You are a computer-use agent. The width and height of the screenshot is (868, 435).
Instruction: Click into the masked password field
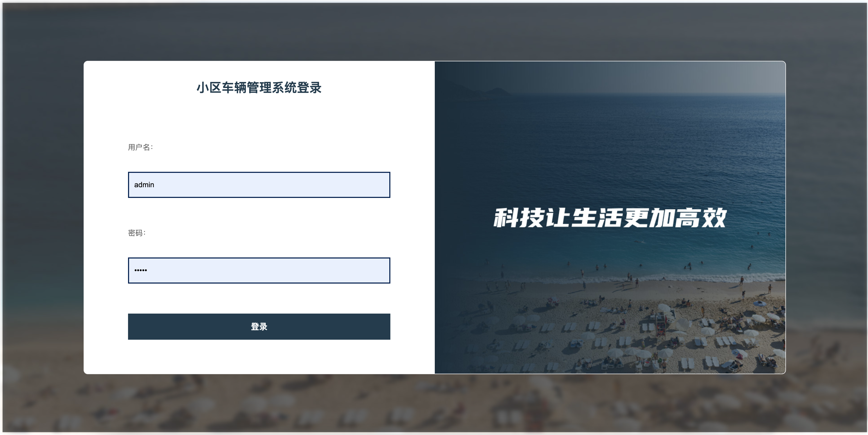[x=259, y=270]
